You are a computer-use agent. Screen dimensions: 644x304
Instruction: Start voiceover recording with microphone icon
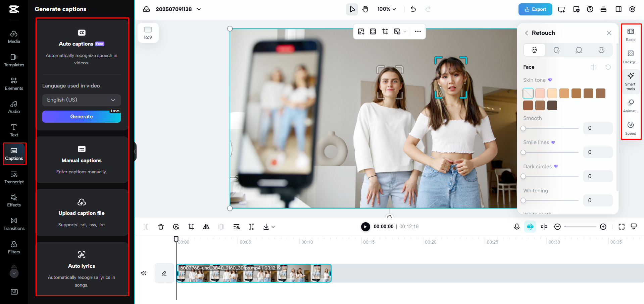point(516,227)
